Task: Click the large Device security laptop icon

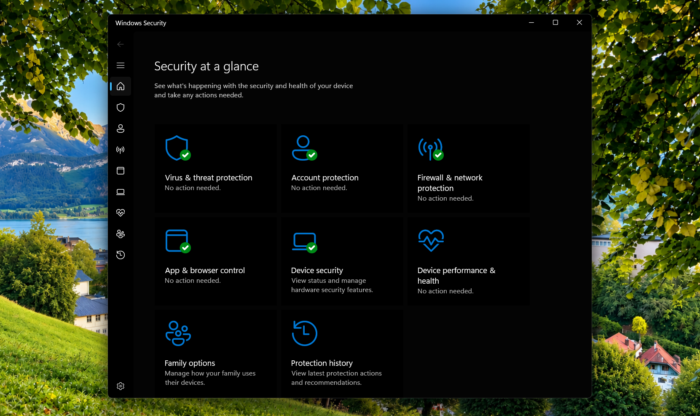Action: [x=304, y=242]
